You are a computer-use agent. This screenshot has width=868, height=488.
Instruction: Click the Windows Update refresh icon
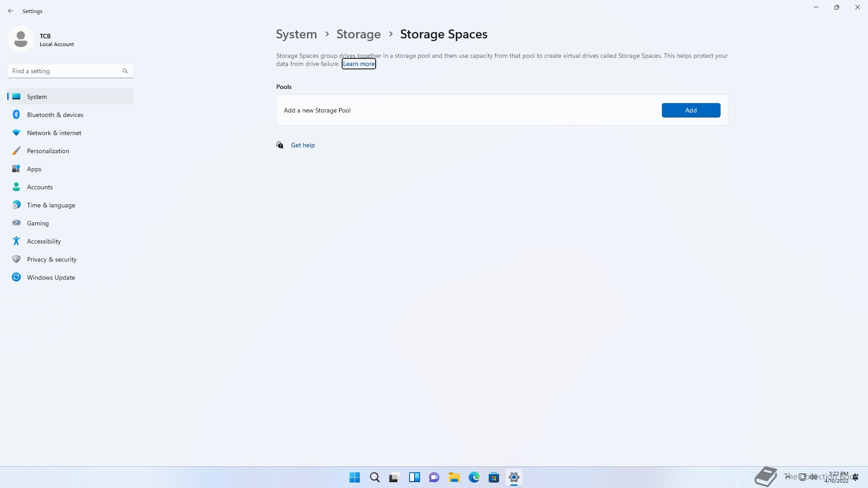16,277
